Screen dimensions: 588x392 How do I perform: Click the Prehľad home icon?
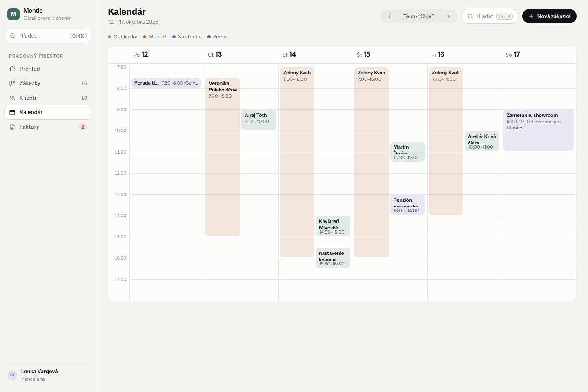(12, 69)
